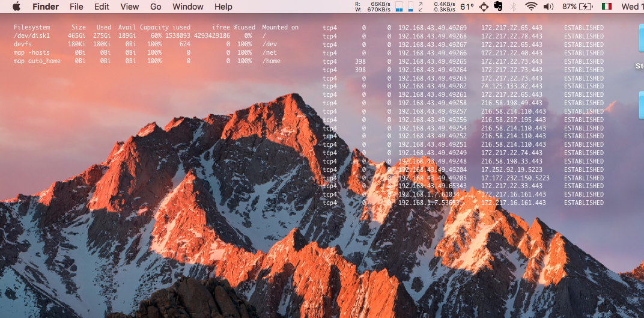The width and height of the screenshot is (644, 318).
Task: Click the 'devfs' filesystem entry
Action: click(23, 44)
